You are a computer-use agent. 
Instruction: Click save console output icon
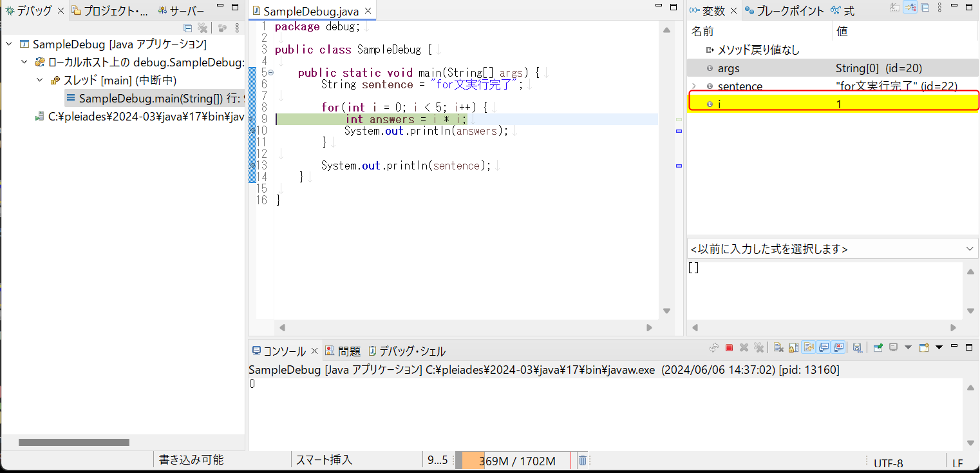coord(857,347)
